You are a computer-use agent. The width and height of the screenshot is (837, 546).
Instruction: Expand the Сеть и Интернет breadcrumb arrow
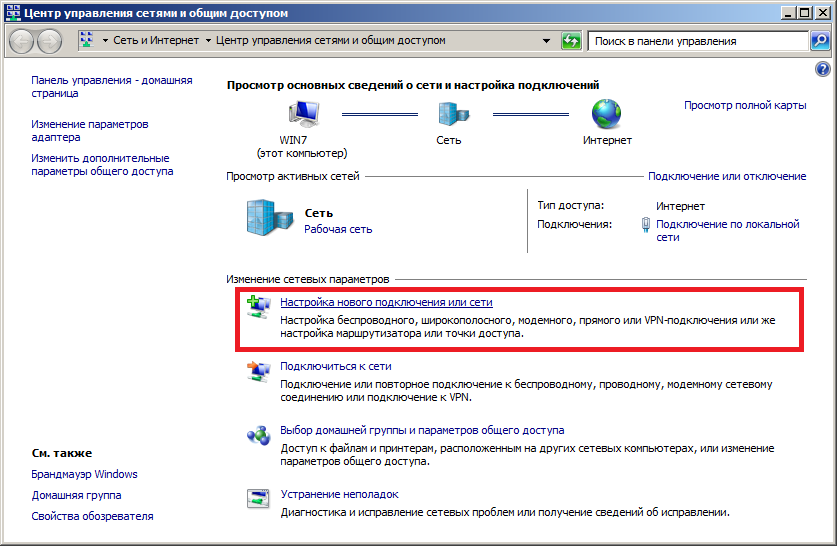[208, 41]
